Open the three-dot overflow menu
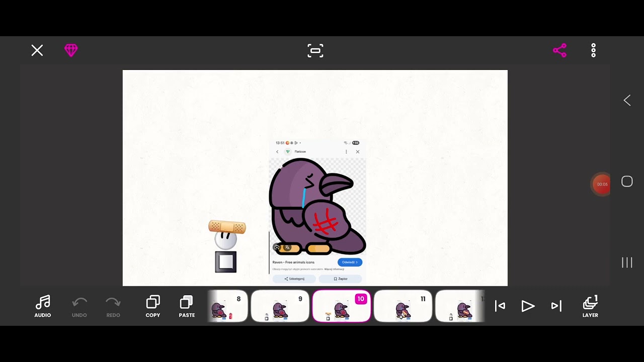The width and height of the screenshot is (644, 362). click(x=594, y=50)
